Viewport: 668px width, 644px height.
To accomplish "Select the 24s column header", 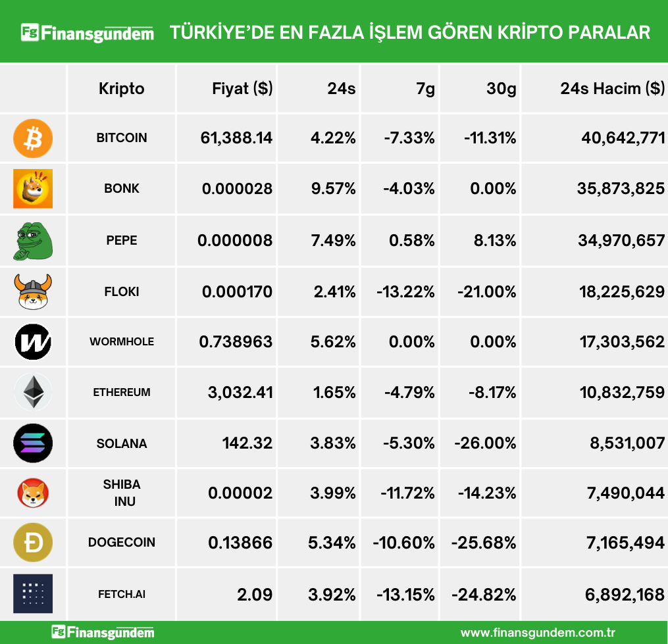I will point(341,89).
